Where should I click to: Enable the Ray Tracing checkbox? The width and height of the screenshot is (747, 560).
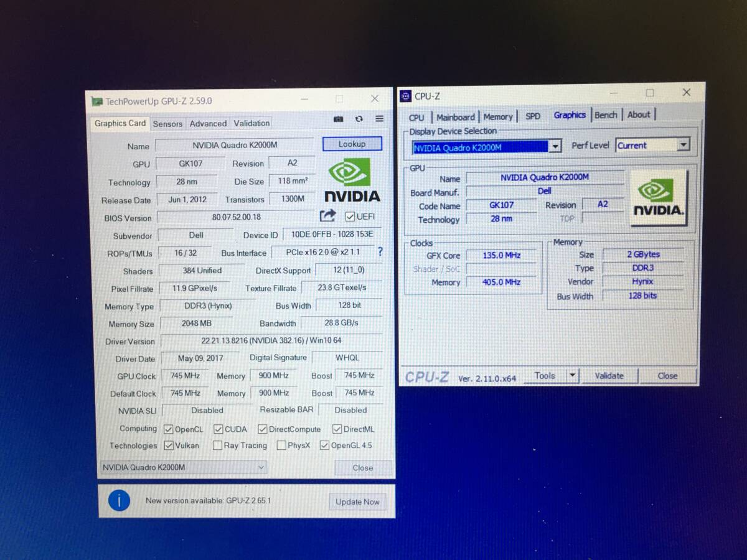pyautogui.click(x=217, y=446)
